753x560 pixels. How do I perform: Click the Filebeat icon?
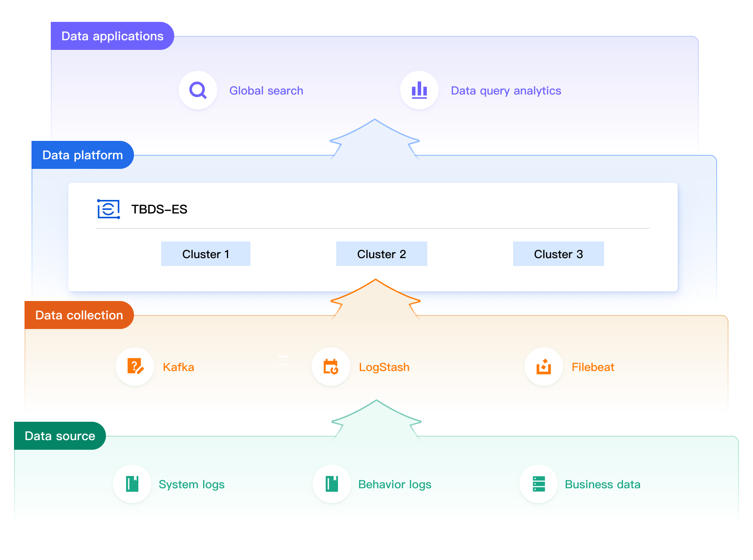[x=544, y=367]
